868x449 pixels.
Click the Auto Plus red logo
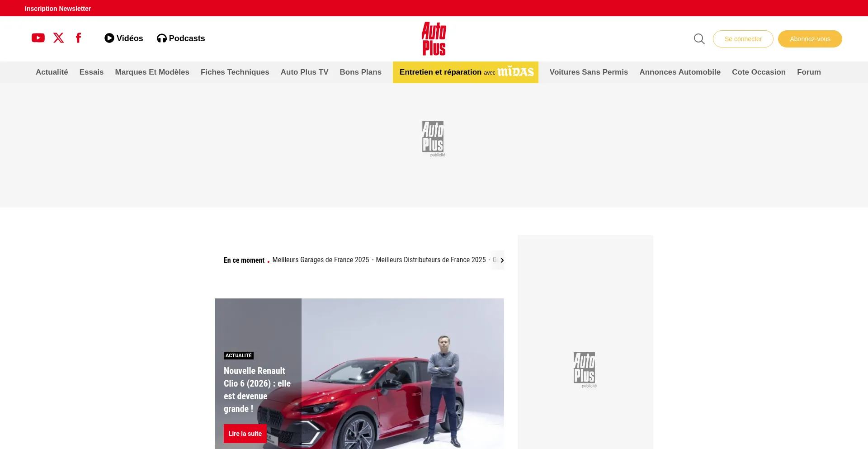coord(434,39)
